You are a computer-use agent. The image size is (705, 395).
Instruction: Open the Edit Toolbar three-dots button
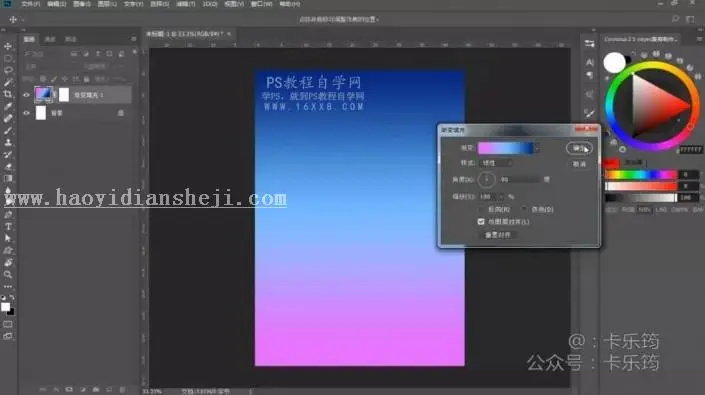[8, 286]
